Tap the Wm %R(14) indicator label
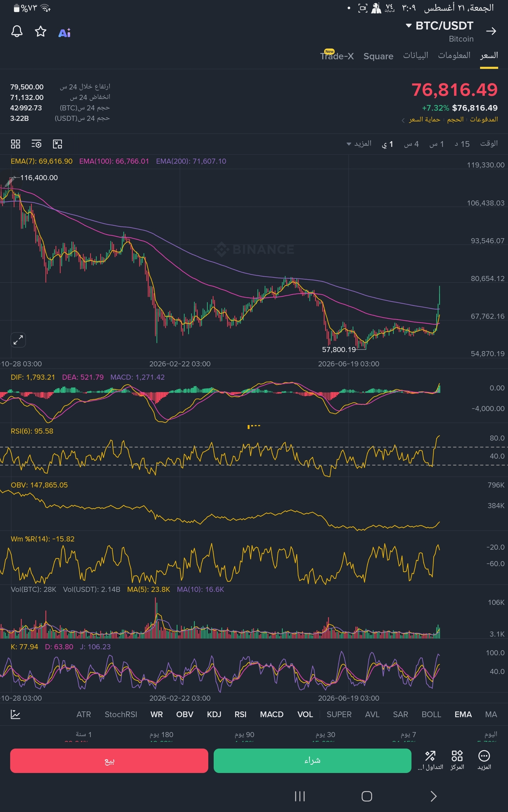Image resolution: width=508 pixels, height=812 pixels. coord(43,539)
